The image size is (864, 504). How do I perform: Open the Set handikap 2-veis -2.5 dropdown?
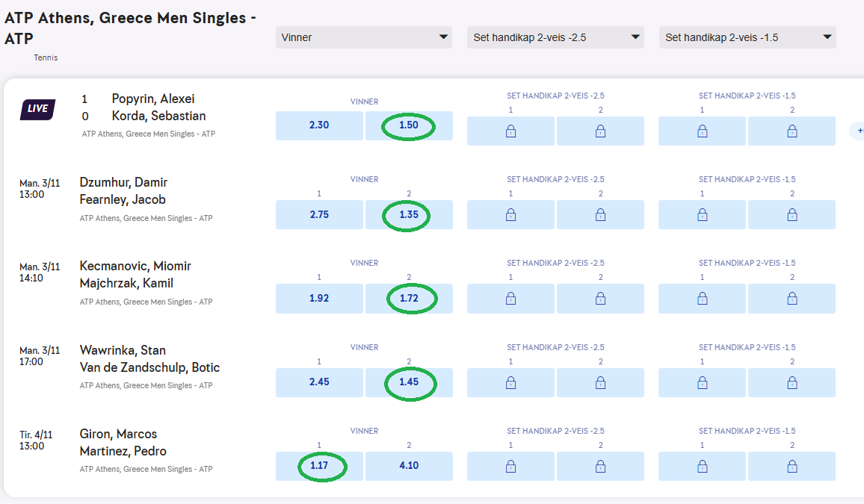coord(555,37)
